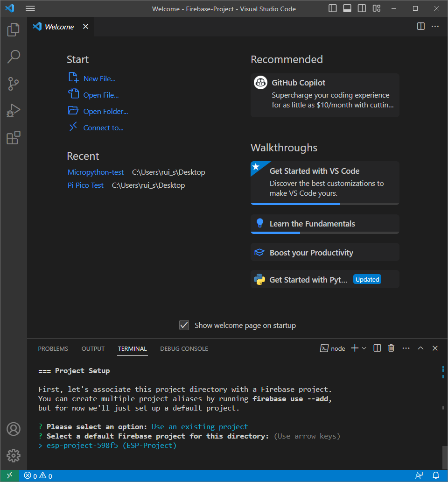448x482 pixels.
Task: Open recent folder Pi Pico Test
Action: click(85, 185)
